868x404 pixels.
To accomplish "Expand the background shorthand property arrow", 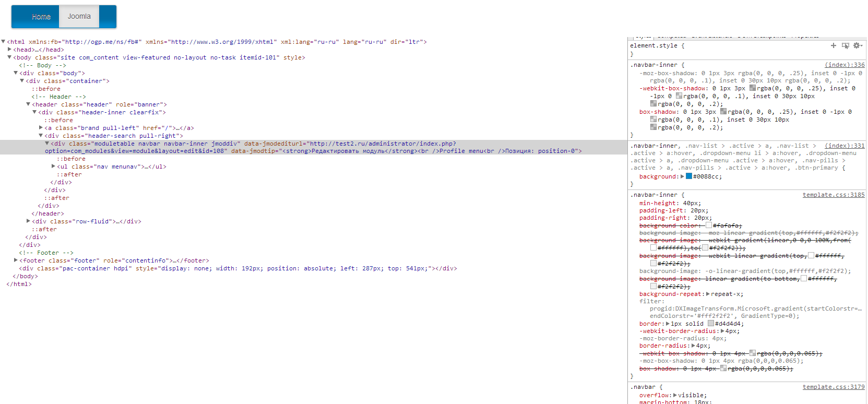I will click(682, 176).
